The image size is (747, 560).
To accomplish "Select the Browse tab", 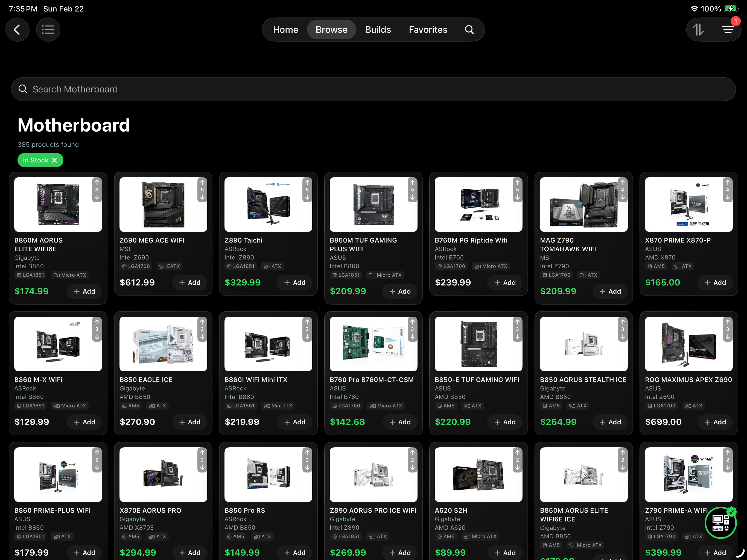I will (x=331, y=30).
